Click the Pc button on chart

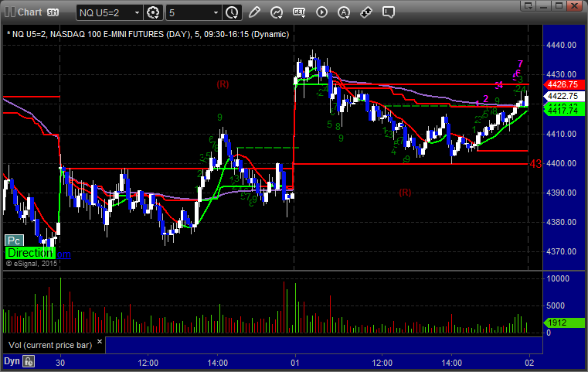[x=14, y=241]
